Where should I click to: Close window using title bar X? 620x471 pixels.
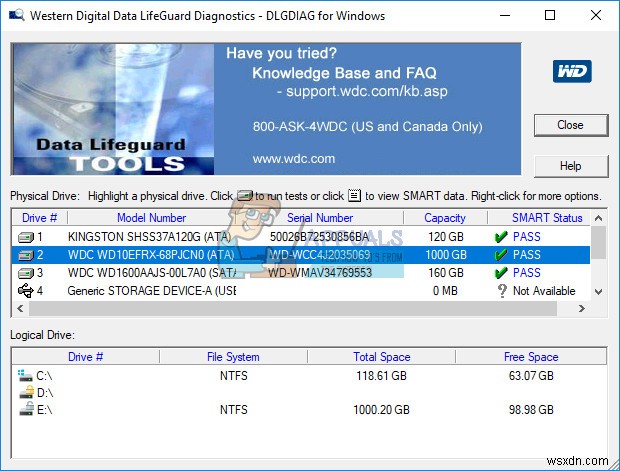click(x=596, y=15)
